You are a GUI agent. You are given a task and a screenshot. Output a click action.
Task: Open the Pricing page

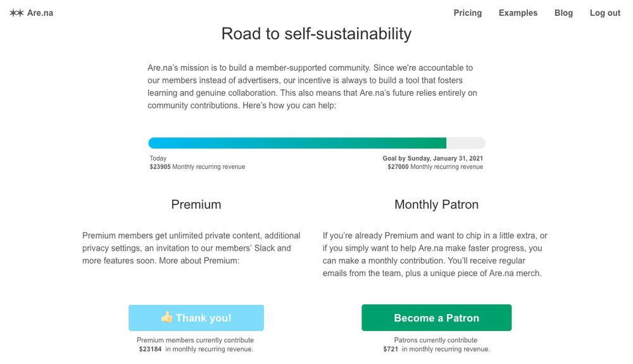(x=468, y=13)
